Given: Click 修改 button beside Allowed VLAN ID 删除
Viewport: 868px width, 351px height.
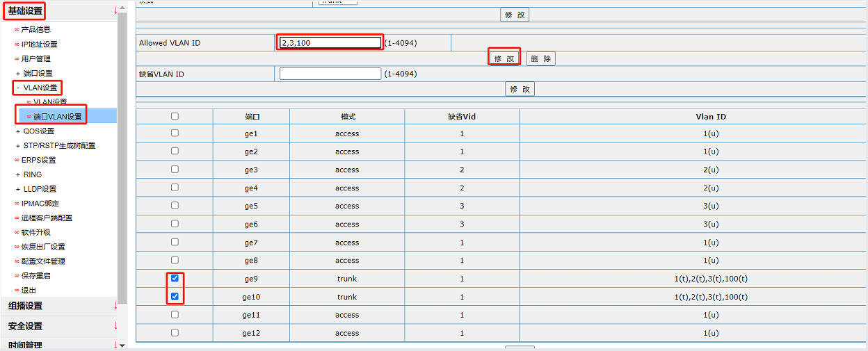Looking at the screenshot, I should point(504,59).
